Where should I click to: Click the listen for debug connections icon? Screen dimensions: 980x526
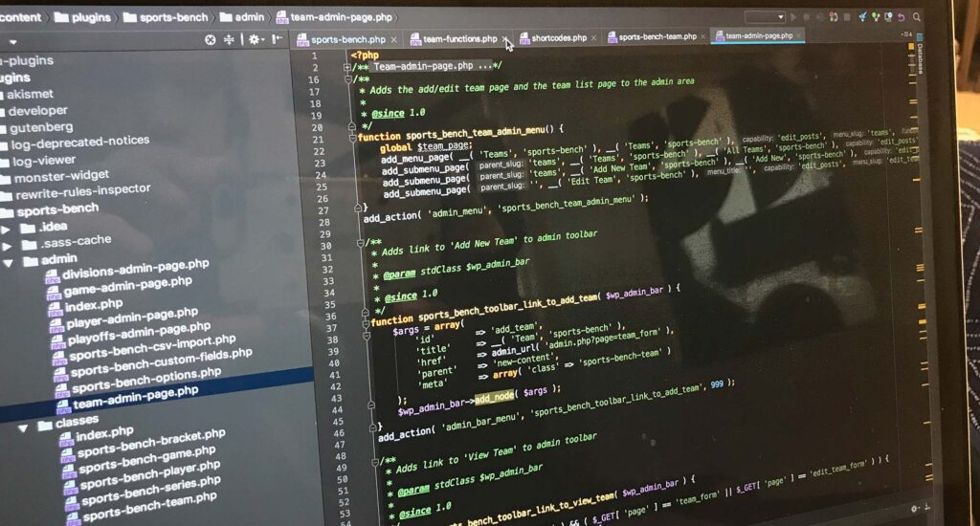tap(834, 17)
